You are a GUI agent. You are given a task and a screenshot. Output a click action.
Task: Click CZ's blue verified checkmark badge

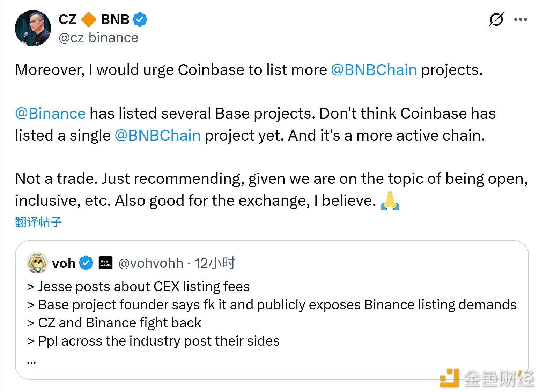(x=140, y=20)
